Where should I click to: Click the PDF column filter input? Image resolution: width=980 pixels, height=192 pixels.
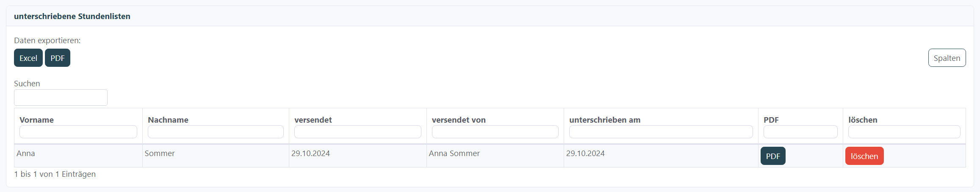800,132
